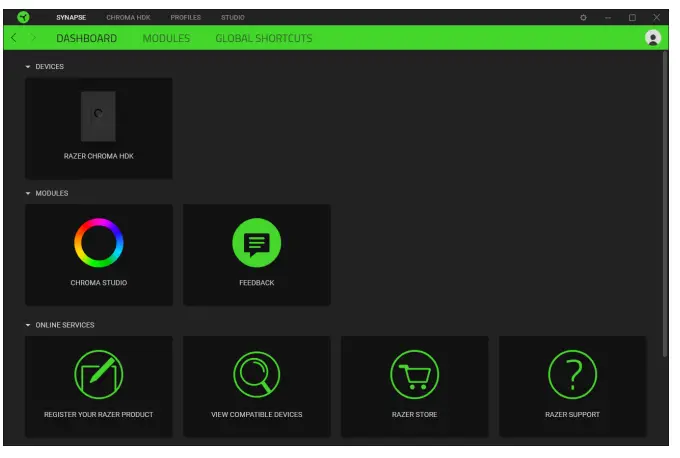The image size is (680, 458).
Task: Open the Razer Chroma HDK device tile
Action: coord(99,128)
